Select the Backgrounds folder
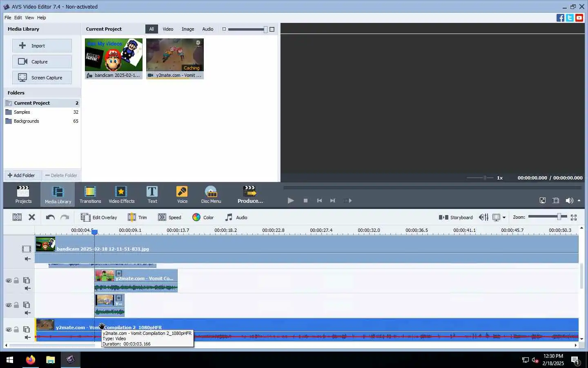Viewport: 588px width, 368px height. [42, 121]
